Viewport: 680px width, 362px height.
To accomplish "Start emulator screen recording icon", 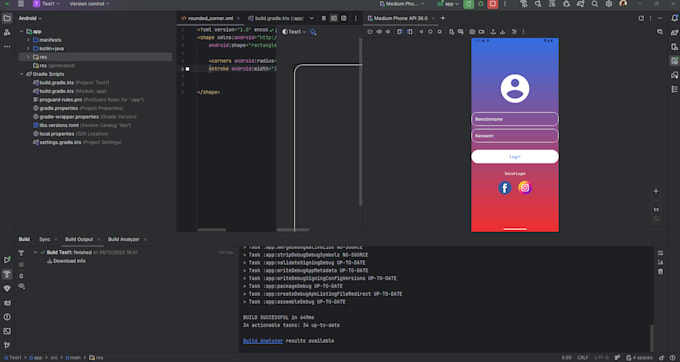I will point(481,32).
